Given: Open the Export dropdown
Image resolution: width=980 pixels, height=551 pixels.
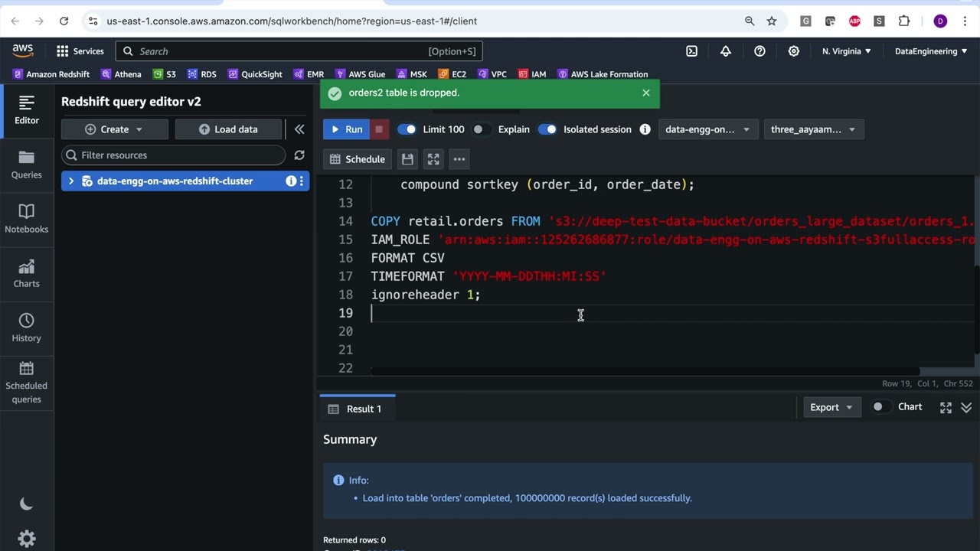Looking at the screenshot, I should click(x=831, y=407).
